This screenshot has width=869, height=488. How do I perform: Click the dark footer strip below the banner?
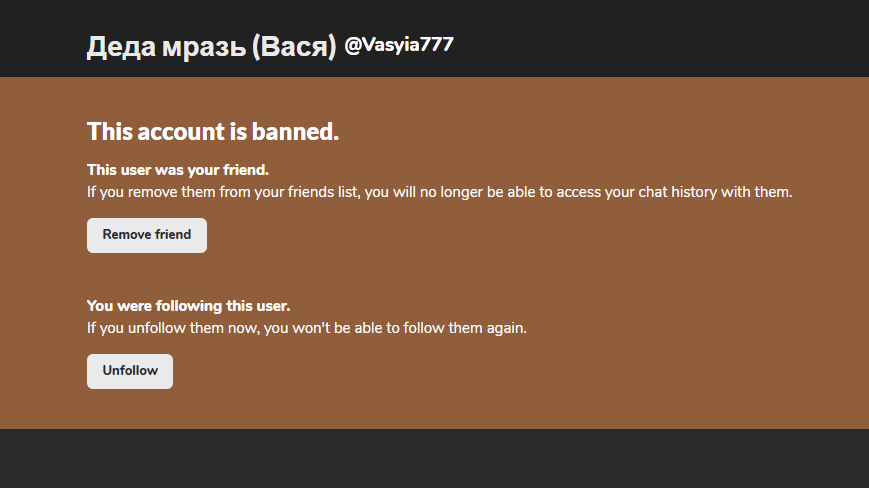[x=434, y=460]
